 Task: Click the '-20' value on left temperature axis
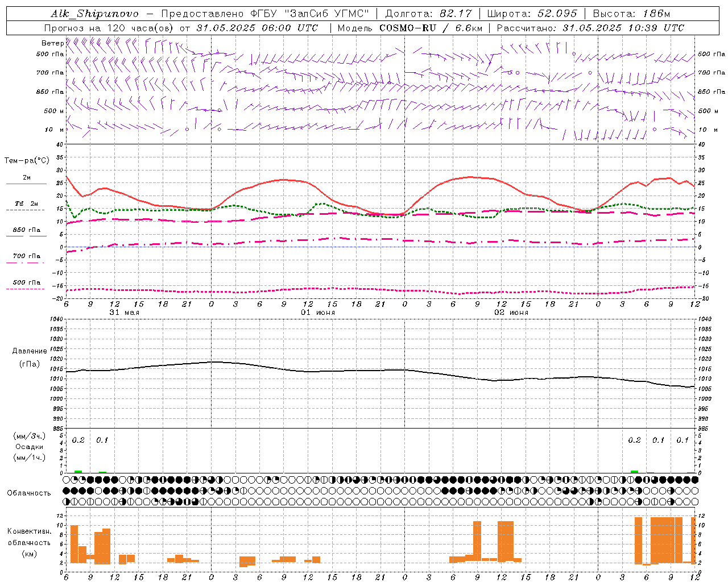click(x=59, y=298)
